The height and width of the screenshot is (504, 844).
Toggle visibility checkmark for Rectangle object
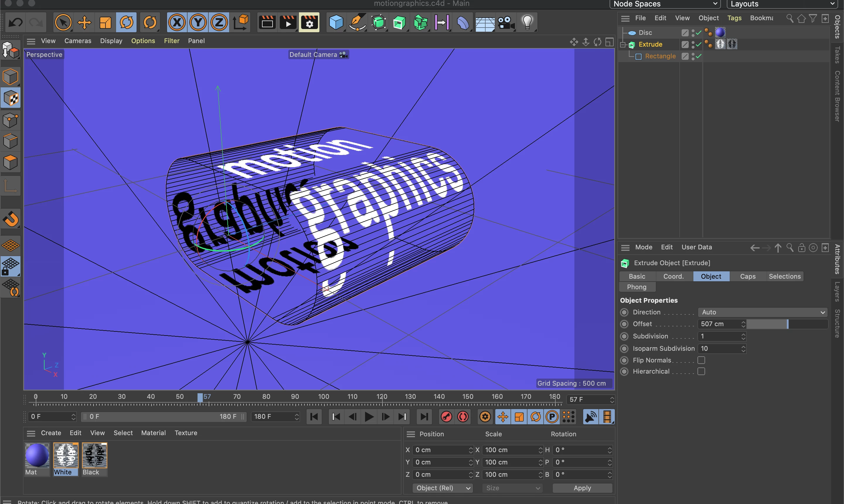[699, 56]
